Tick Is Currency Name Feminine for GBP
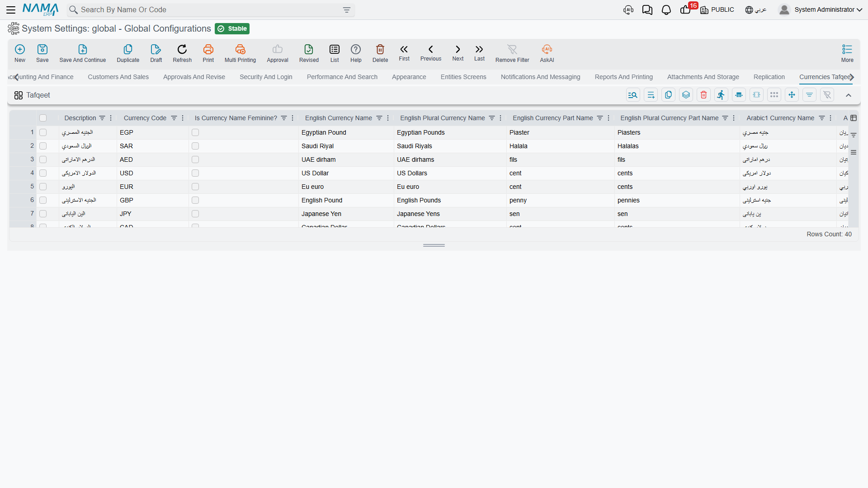 tap(195, 200)
